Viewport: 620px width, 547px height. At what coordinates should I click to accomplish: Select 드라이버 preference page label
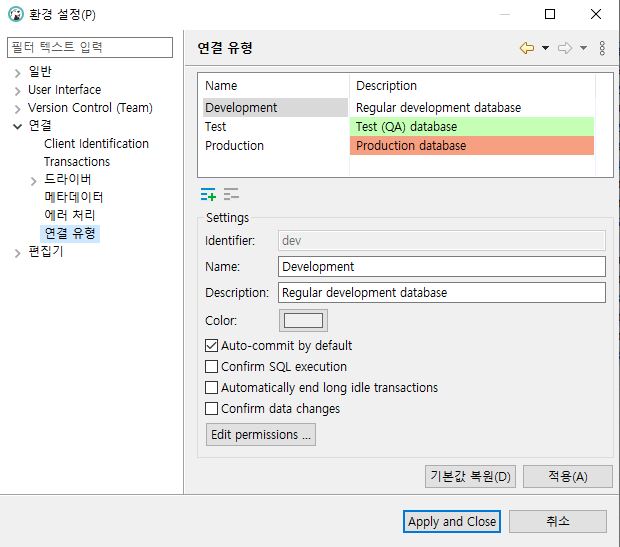(x=68, y=179)
